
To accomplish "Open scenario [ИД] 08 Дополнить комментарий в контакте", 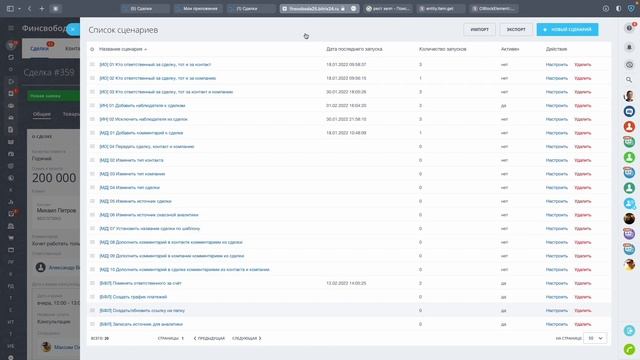I will pyautogui.click(x=171, y=242).
